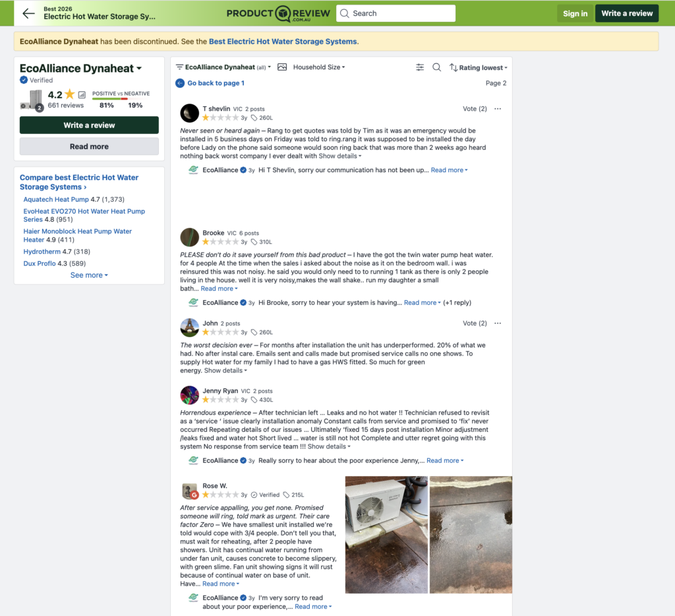Click the Sign in button
This screenshot has height=616, width=675.
tap(575, 13)
